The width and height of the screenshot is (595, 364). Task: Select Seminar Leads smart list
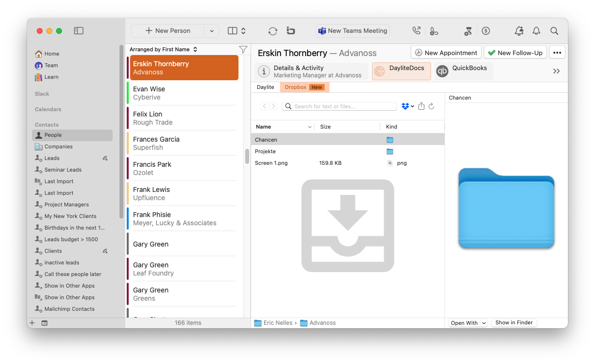73,170
